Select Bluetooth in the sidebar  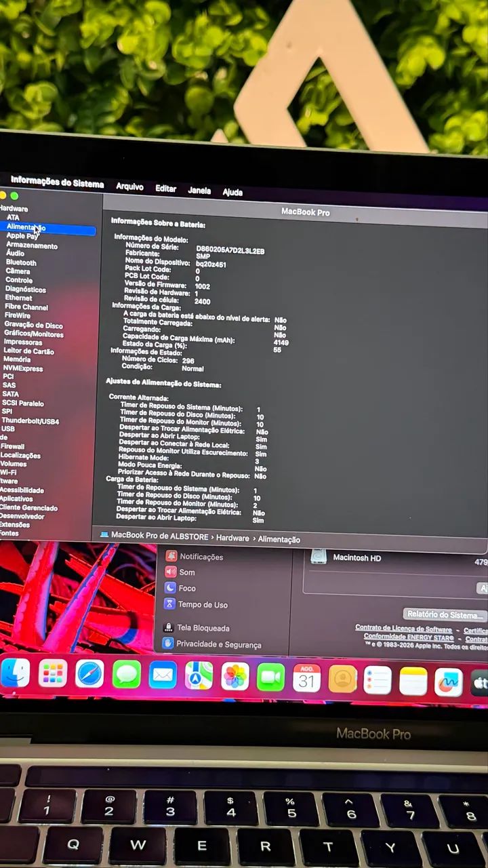pos(21,262)
